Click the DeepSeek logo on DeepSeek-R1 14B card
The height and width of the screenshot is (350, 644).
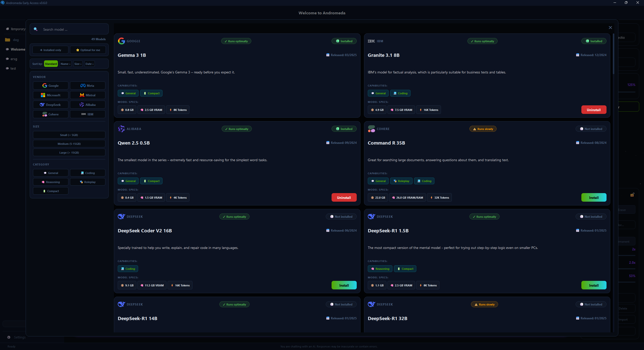coord(122,304)
